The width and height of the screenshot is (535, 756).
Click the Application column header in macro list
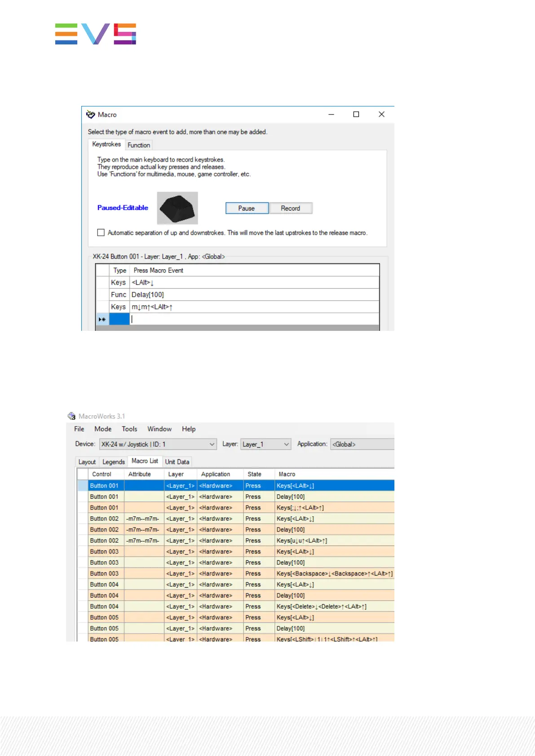(220, 474)
